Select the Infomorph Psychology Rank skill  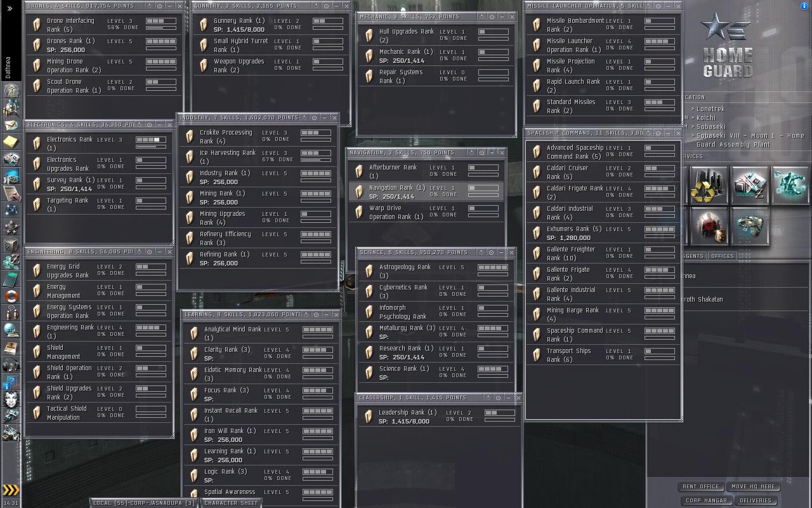click(436, 312)
